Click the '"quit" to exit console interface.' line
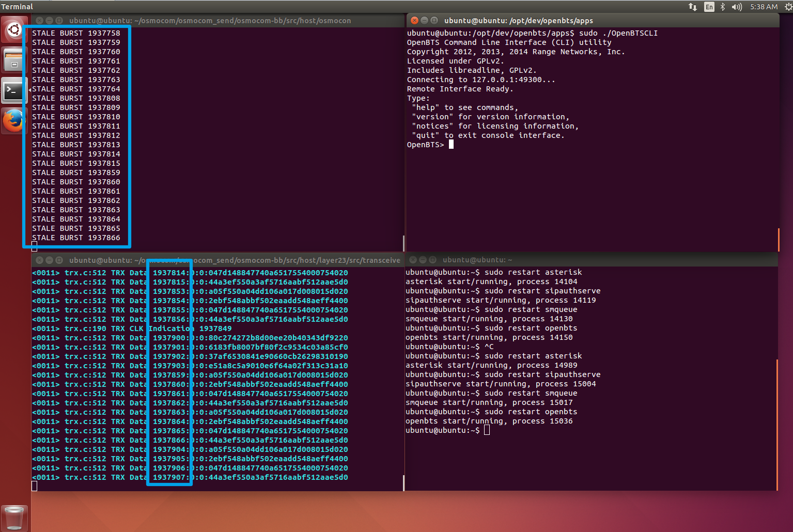Image resolution: width=793 pixels, height=532 pixels. coord(488,135)
